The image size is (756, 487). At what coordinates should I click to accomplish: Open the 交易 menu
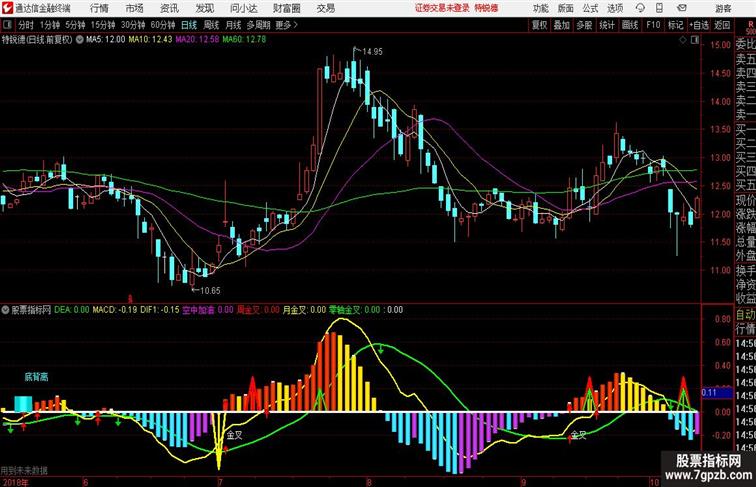point(325,8)
